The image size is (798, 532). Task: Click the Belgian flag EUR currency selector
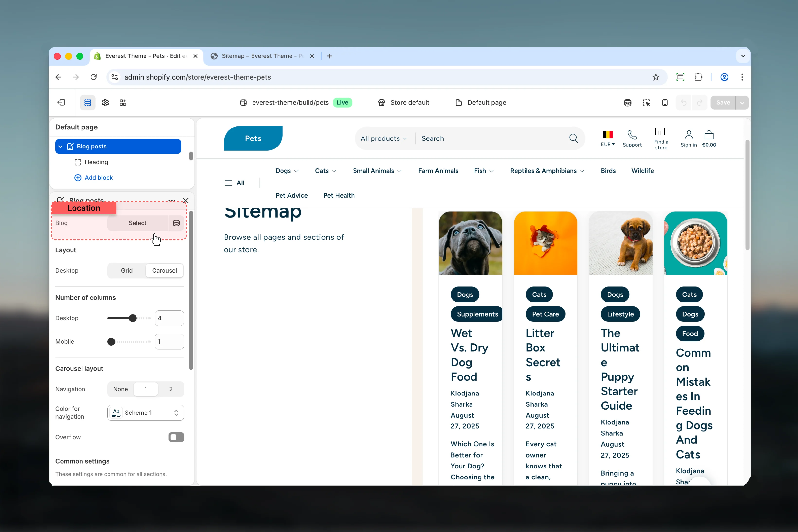(608, 138)
